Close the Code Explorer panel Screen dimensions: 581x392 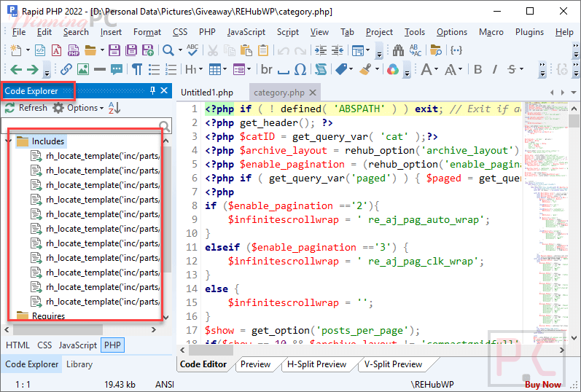coord(164,90)
